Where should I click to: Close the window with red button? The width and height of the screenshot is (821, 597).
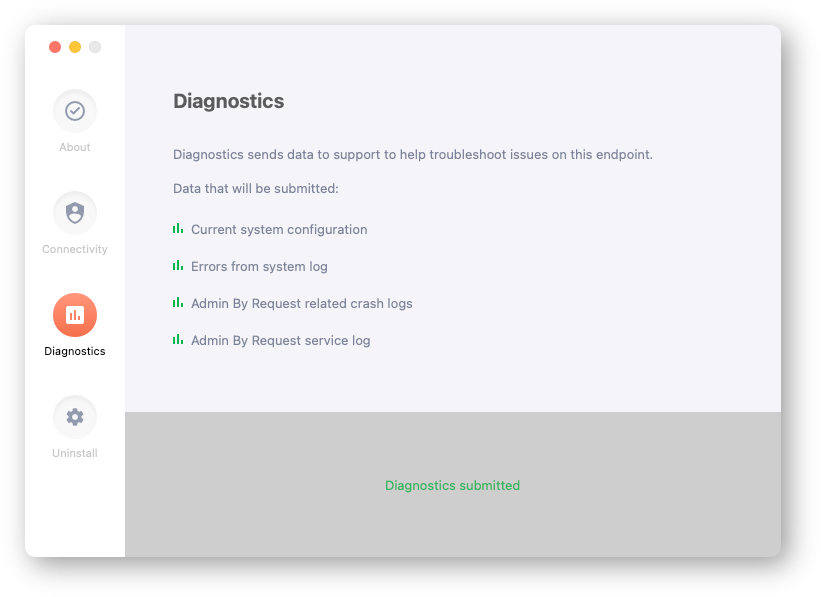55,47
